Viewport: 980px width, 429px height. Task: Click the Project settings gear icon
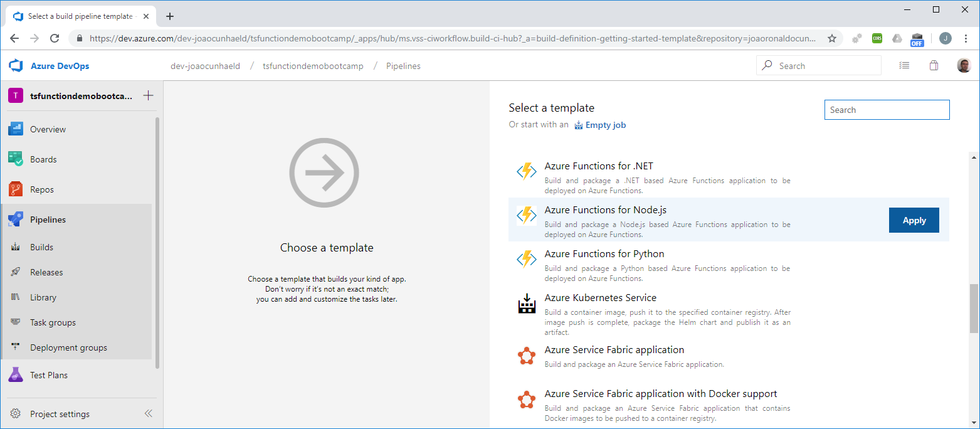point(16,414)
